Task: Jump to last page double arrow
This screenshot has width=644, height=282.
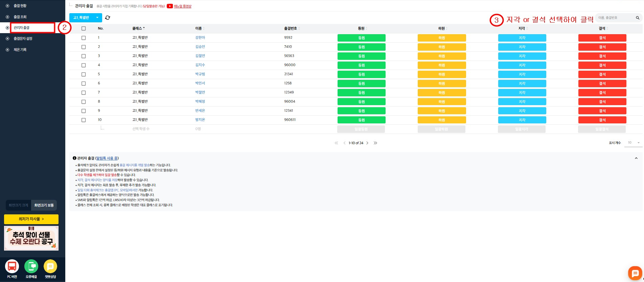Action: point(375,143)
